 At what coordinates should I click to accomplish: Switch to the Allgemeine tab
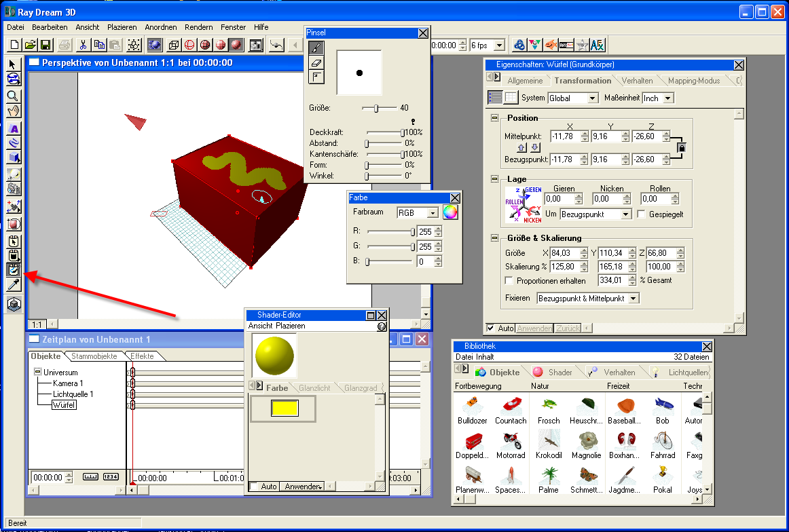click(525, 81)
